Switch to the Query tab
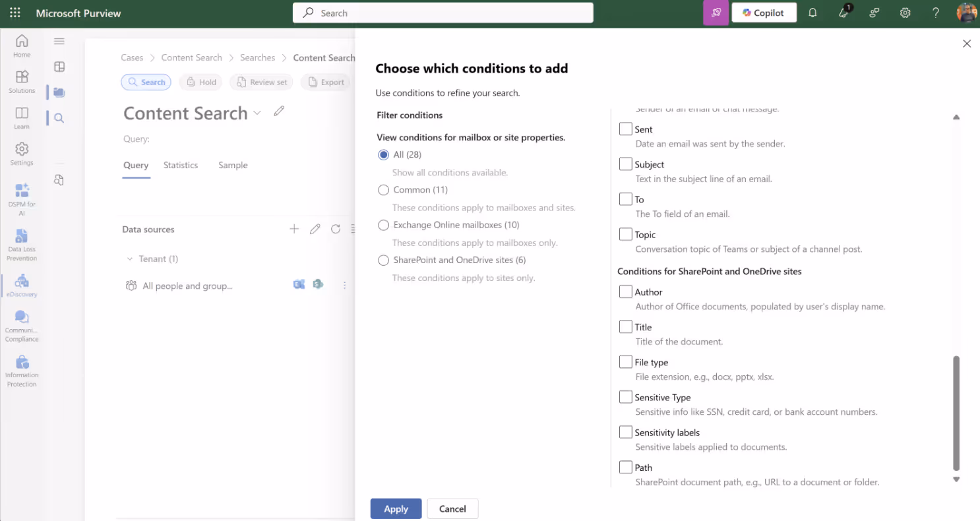The width and height of the screenshot is (980, 521). (136, 165)
